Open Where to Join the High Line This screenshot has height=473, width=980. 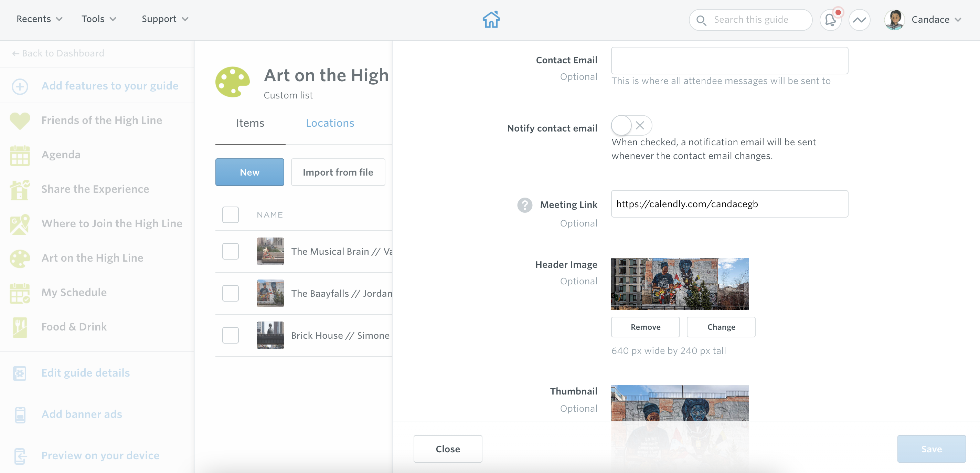tap(112, 224)
